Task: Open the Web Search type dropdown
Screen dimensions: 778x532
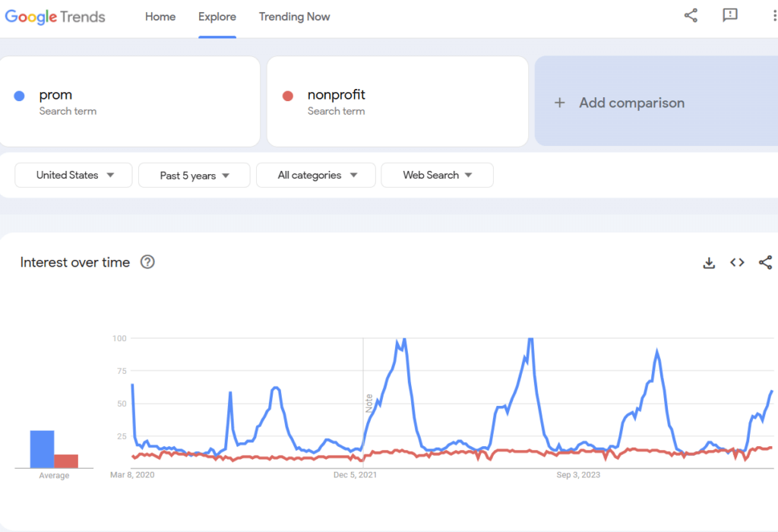Action: (x=437, y=175)
